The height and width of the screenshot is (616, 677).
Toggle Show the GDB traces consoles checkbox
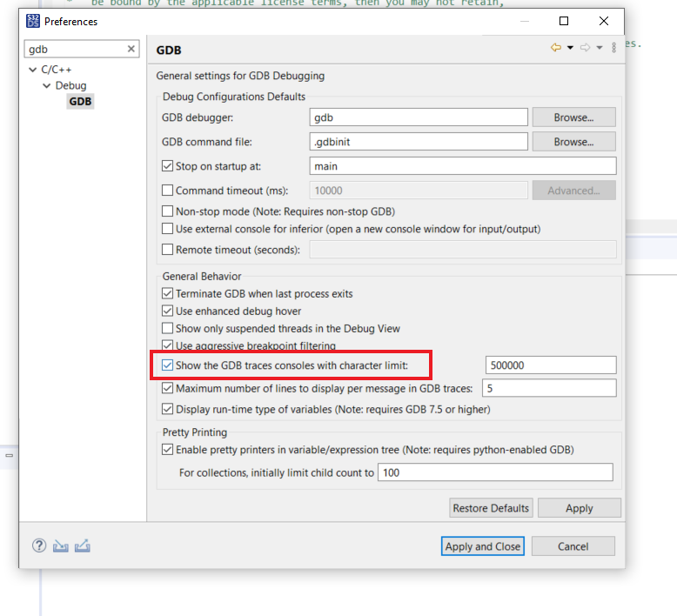pyautogui.click(x=168, y=365)
